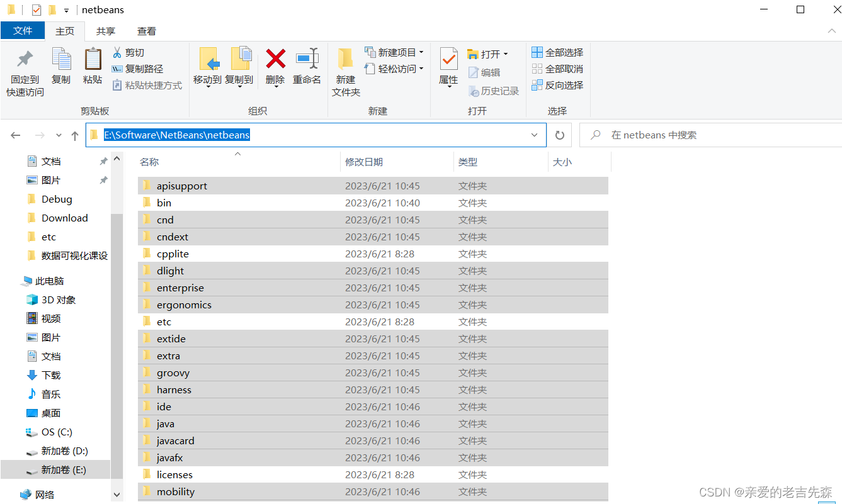Open the History ribbon command

click(494, 91)
